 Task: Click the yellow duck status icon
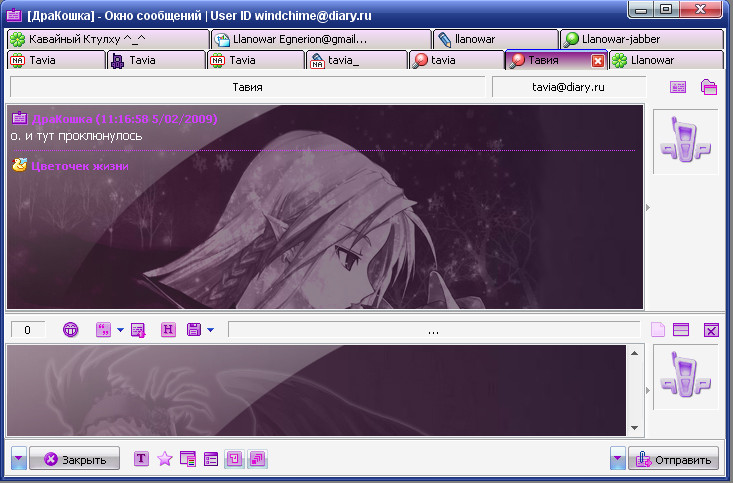coord(19,165)
